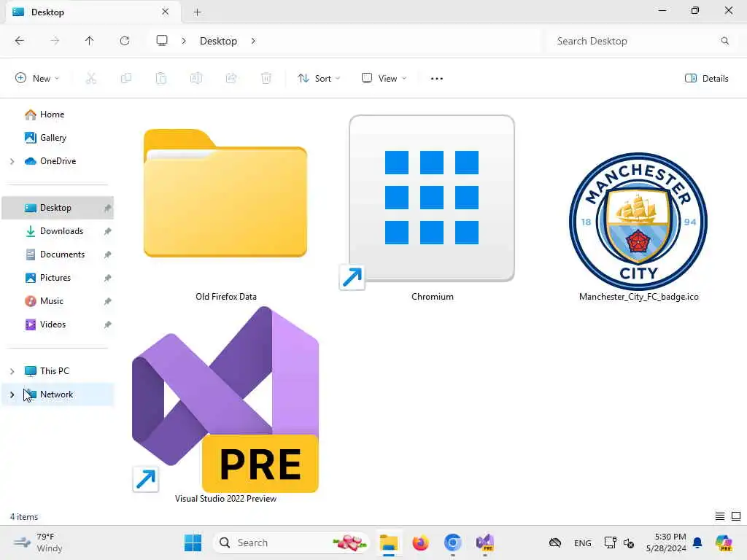The image size is (747, 560).
Task: Open the See more ellipsis menu
Action: (437, 79)
